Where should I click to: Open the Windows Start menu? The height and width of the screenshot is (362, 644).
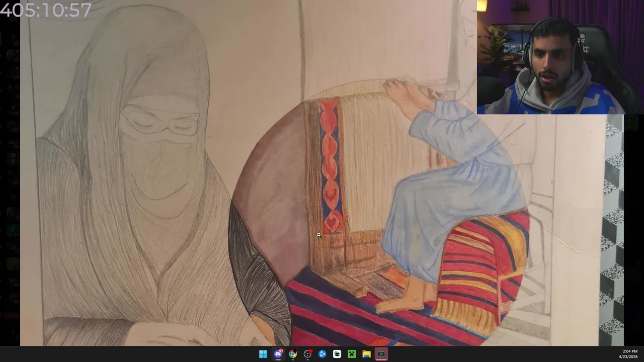[263, 354]
